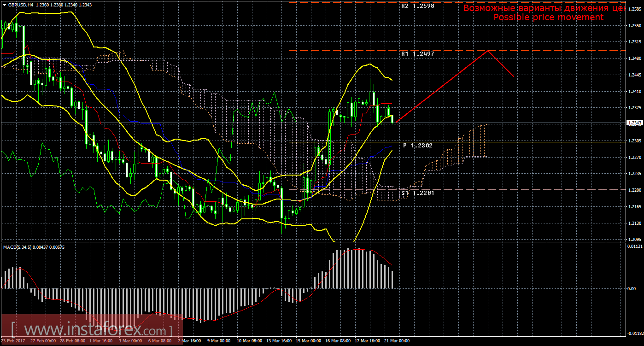Image resolution: width=644 pixels, height=346 pixels.
Task: Click the MACD scale zero value 0.00
Action: [x=632, y=289]
